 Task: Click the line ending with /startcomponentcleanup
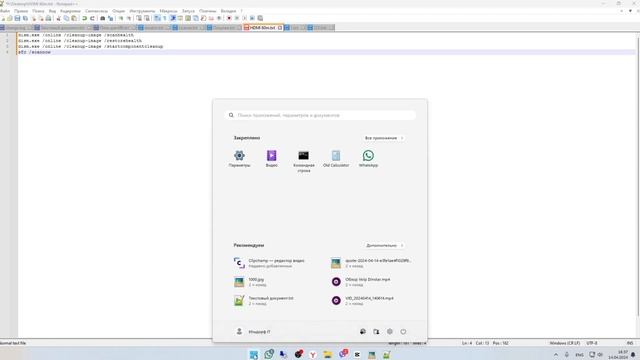[x=90, y=47]
